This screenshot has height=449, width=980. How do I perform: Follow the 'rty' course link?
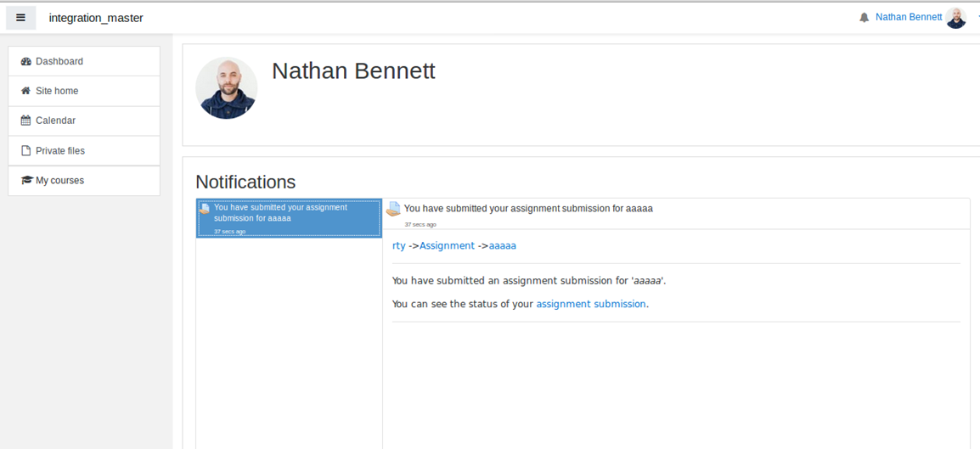tap(399, 246)
